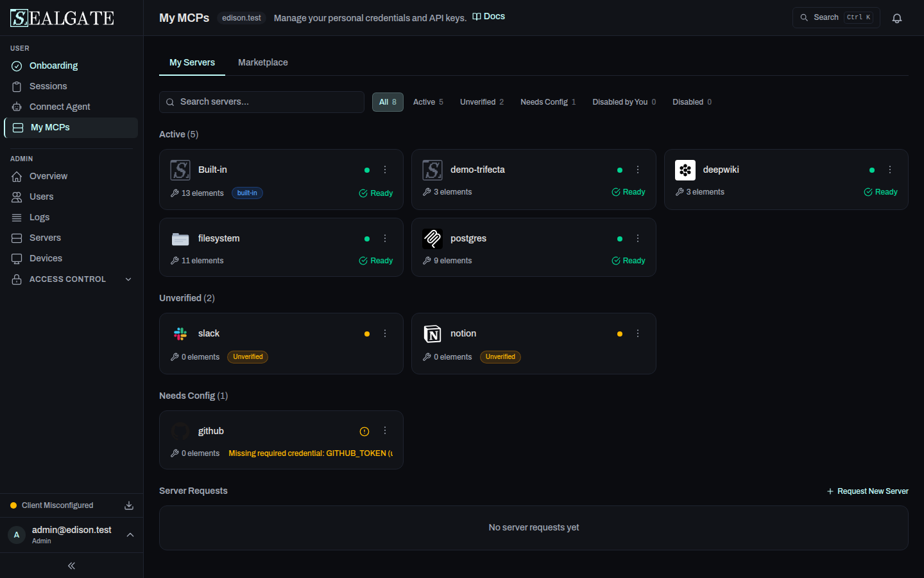Viewport: 924px width, 578px height.
Task: Collapse the sidebar with double-chevron icon
Action: (x=71, y=566)
